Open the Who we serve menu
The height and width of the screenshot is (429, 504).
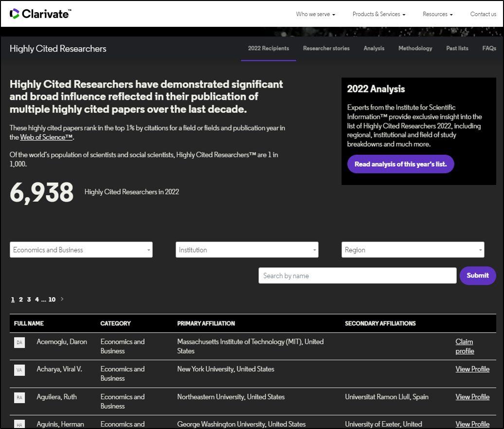pyautogui.click(x=316, y=14)
